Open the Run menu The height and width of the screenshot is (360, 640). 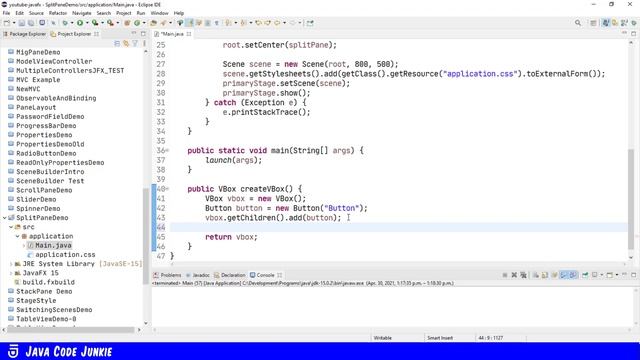pyautogui.click(x=141, y=13)
